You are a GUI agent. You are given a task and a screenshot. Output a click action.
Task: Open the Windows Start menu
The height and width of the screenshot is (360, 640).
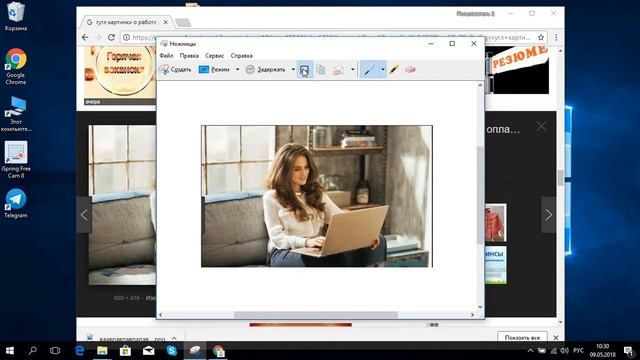point(10,351)
